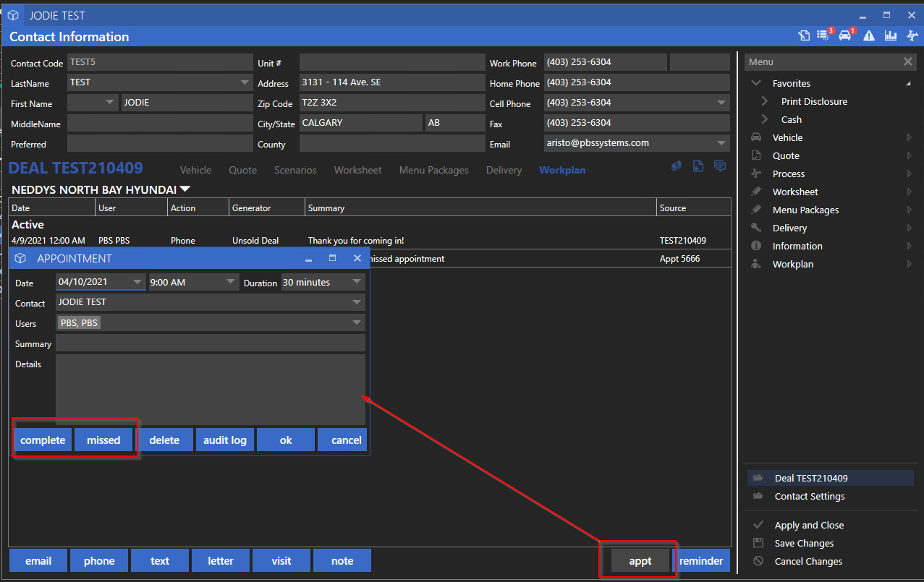Click the person icon beside Workplan menu
Image resolution: width=924 pixels, height=582 pixels.
click(756, 264)
